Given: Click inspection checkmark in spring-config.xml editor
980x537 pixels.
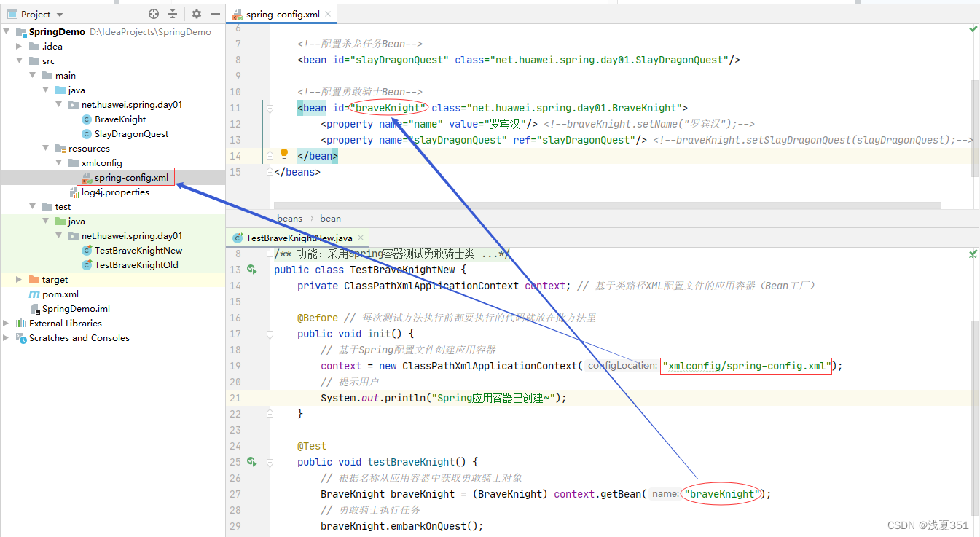Looking at the screenshot, I should [x=973, y=29].
